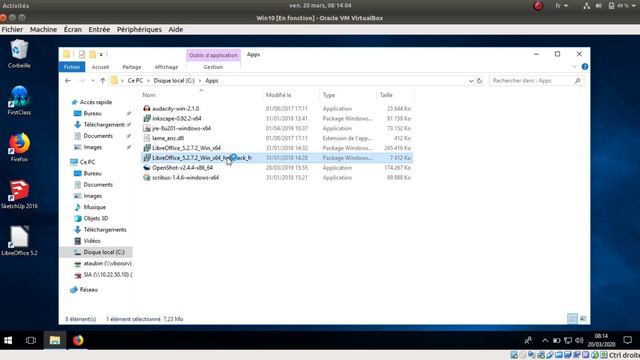Screen dimensions: 640x360
Task: Show hidden tray icons chevron
Action: pos(545,340)
